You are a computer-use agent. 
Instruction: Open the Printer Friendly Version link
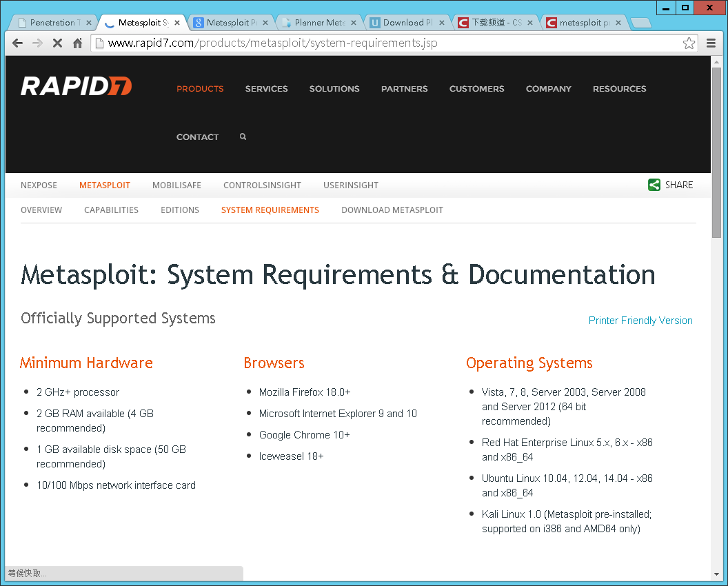[x=640, y=321]
